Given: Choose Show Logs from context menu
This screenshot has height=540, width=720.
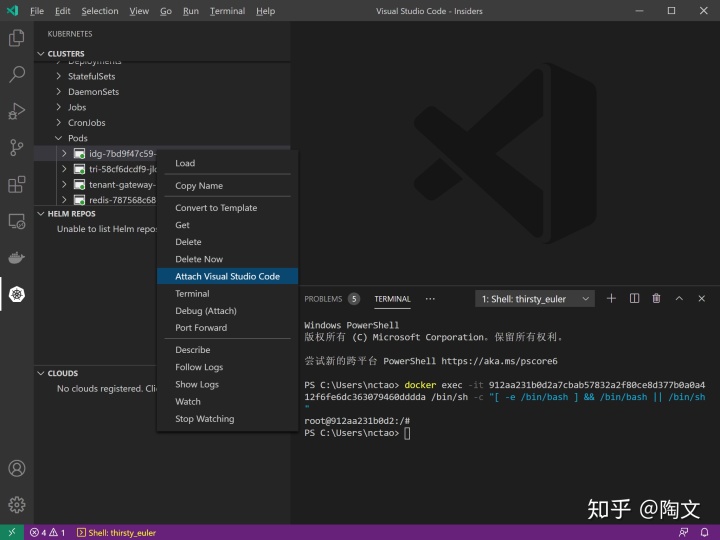Looking at the screenshot, I should point(227,384).
